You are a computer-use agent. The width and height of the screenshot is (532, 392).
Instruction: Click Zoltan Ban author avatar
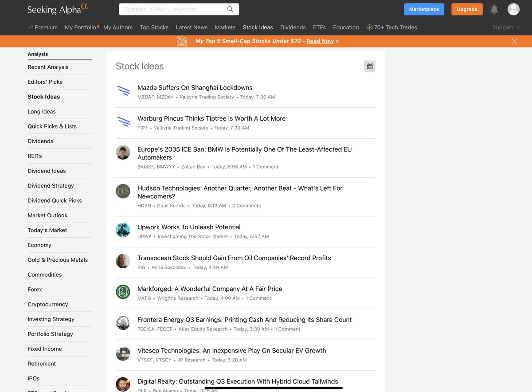point(123,153)
